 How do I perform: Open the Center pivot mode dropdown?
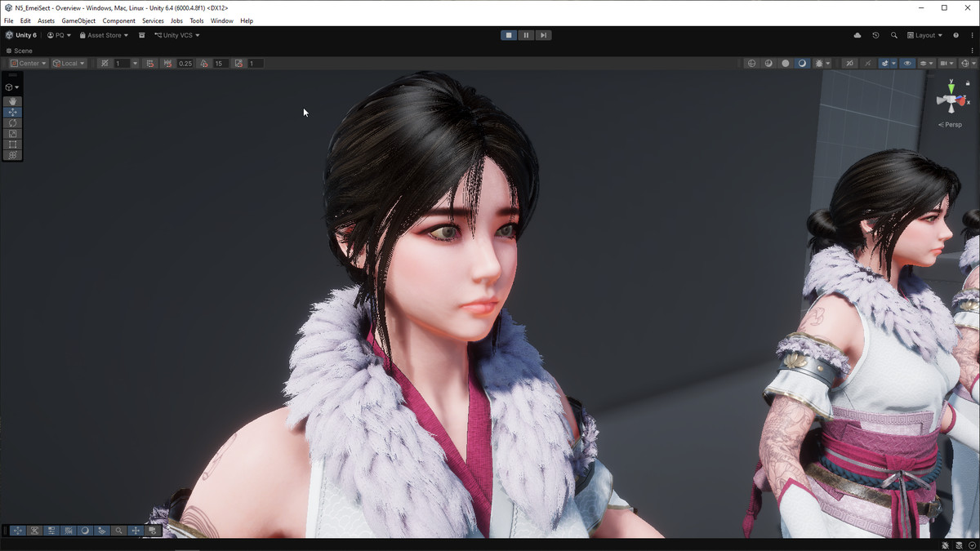click(29, 64)
